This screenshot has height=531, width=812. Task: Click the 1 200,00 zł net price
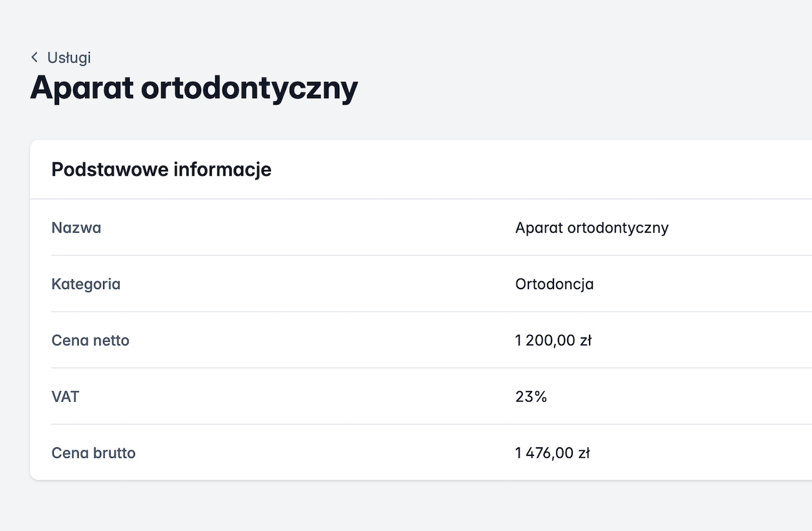tap(553, 340)
